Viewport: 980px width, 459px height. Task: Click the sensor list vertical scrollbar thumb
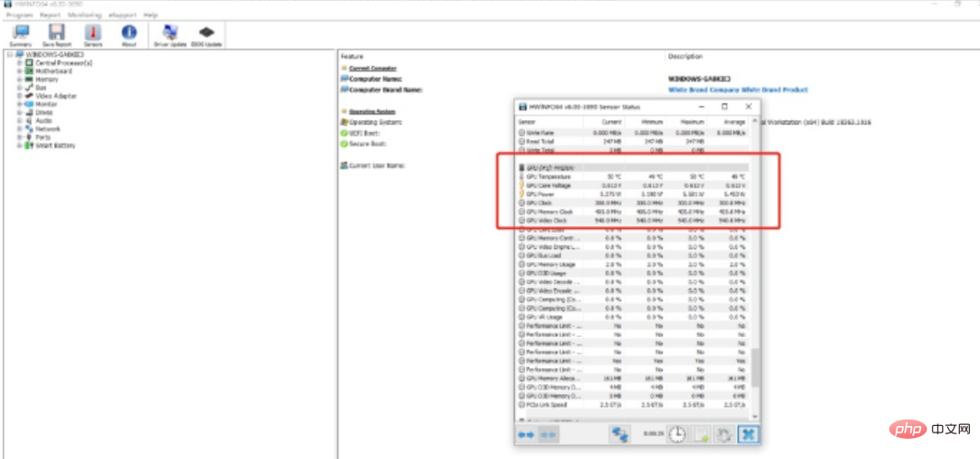(754, 367)
